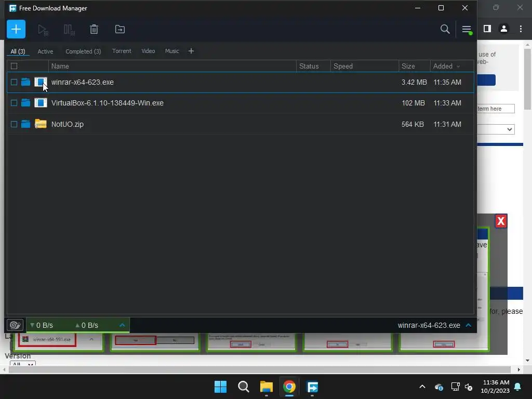The image size is (532, 399).
Task: Click muted volume tray icon
Action: [x=469, y=387]
